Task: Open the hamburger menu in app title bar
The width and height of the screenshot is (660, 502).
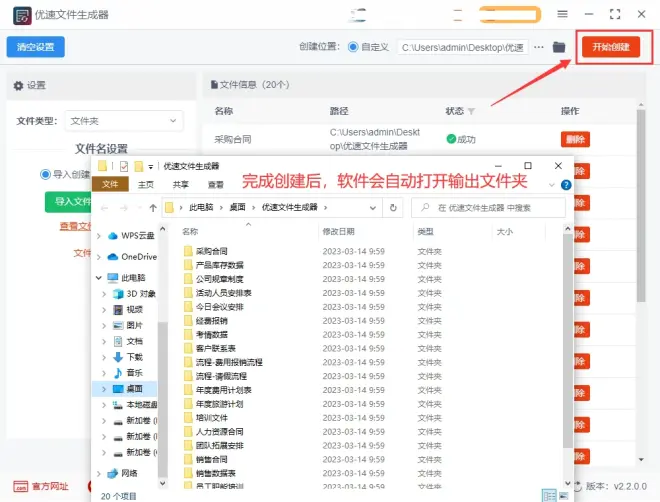Action: pos(562,14)
